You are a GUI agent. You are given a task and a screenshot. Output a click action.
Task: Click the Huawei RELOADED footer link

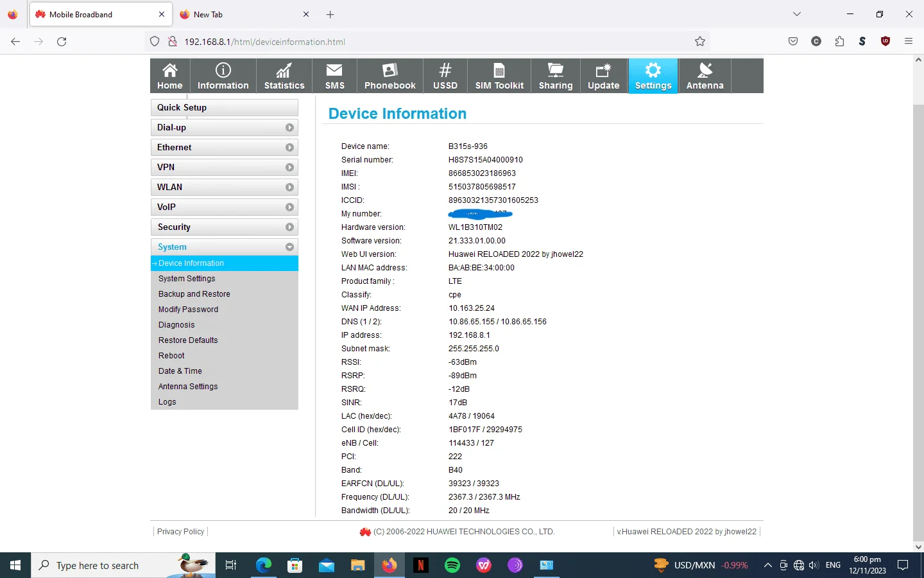(687, 532)
